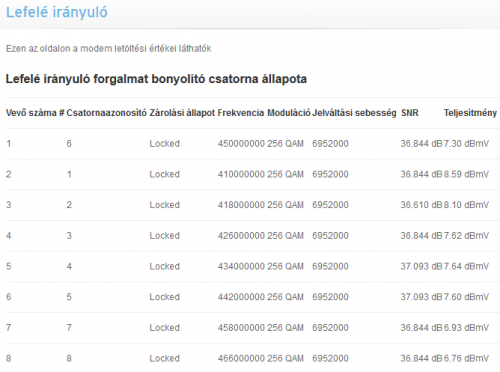Image resolution: width=500 pixels, height=372 pixels.
Task: Click channel ID 1 in 410000000 row
Action: coord(69,174)
